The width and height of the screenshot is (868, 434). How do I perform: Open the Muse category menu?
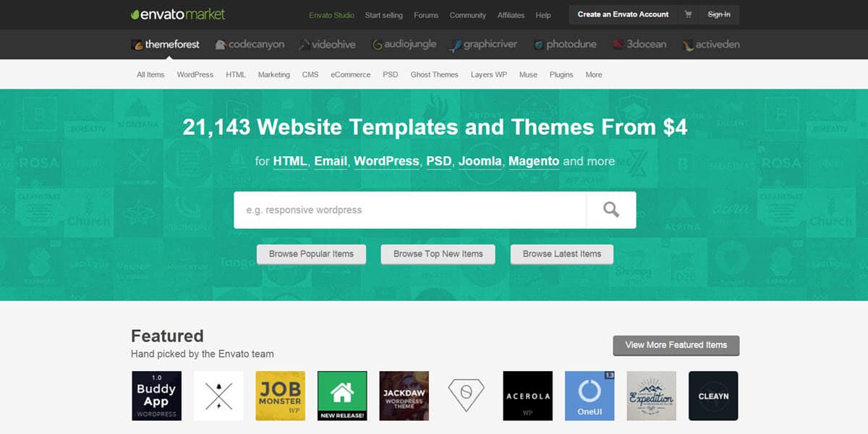pos(528,75)
